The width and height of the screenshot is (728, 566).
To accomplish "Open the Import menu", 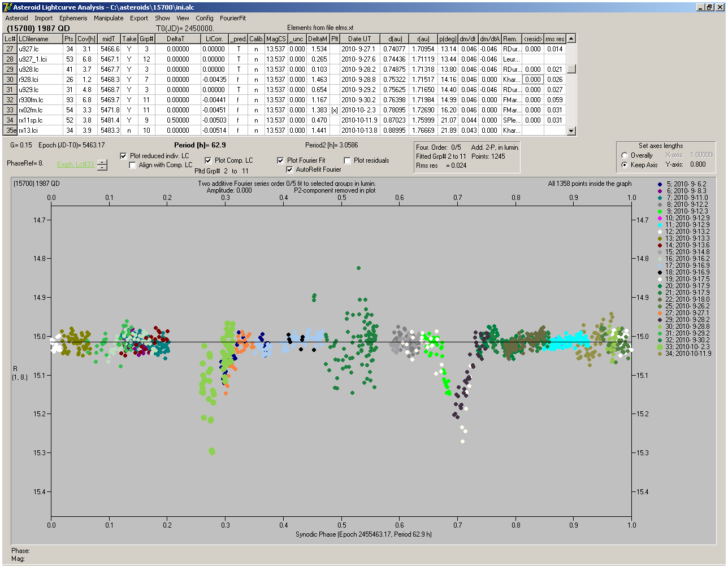I will (x=44, y=18).
